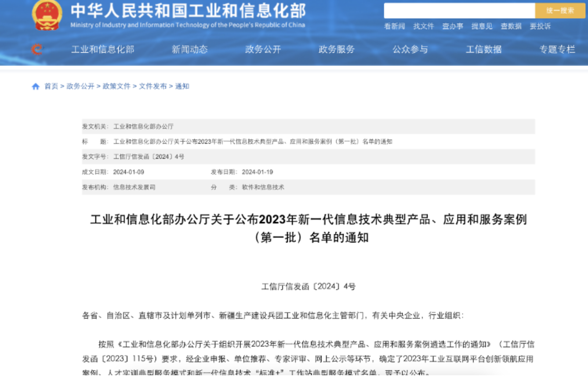The height and width of the screenshot is (377, 588).
Task: Open the 工业和信息化部 navigation menu
Action: (102, 49)
